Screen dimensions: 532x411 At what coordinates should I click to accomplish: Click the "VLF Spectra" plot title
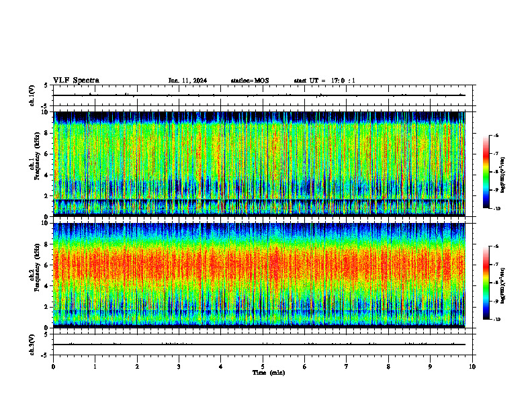(76, 81)
